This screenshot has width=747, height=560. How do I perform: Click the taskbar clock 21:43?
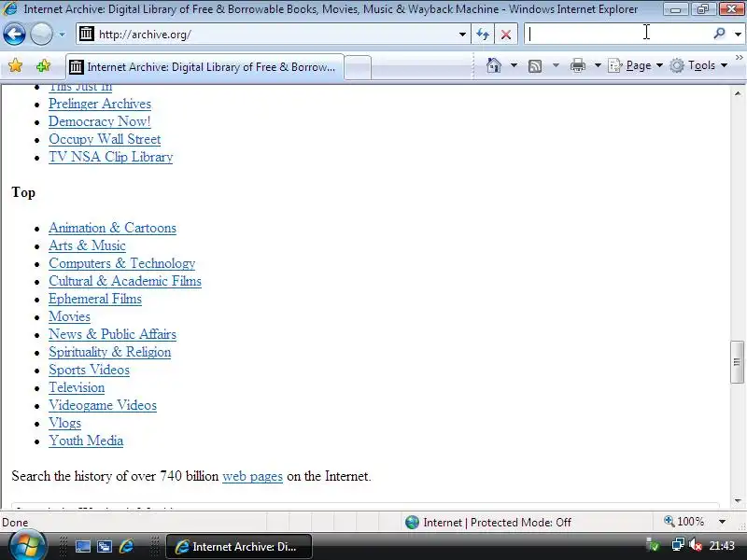coord(722,546)
